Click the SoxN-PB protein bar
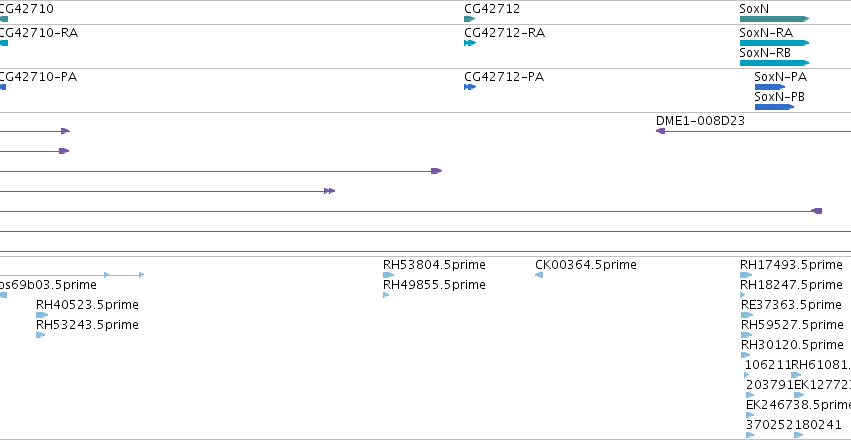The width and height of the screenshot is (851, 440). tap(774, 107)
